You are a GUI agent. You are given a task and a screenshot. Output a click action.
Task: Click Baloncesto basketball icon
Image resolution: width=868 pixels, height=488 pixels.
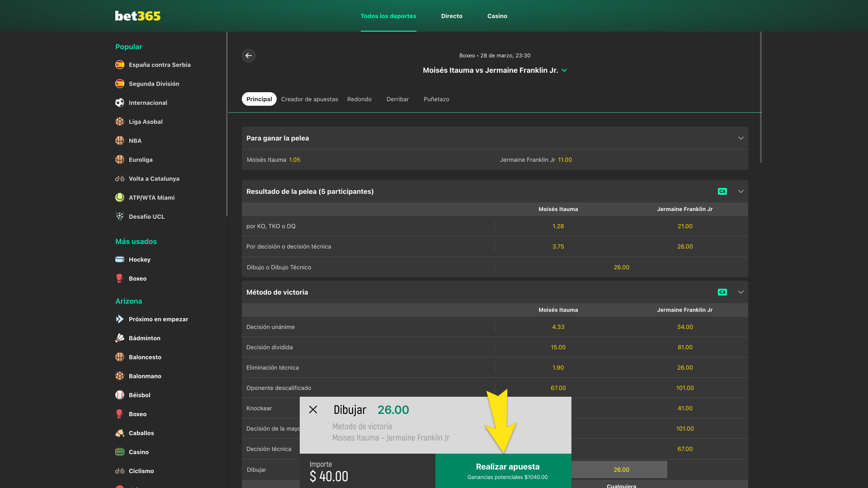(120, 357)
